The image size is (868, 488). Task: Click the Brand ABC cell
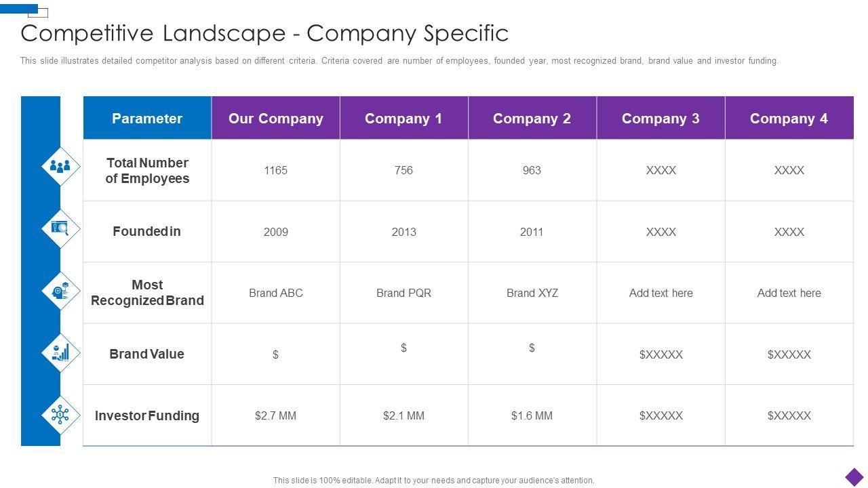click(x=275, y=293)
